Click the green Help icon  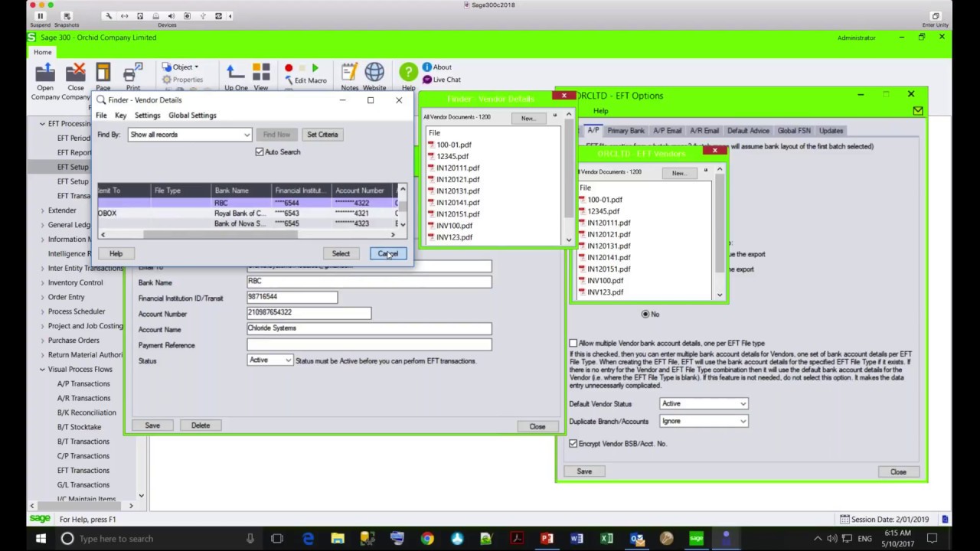[408, 73]
